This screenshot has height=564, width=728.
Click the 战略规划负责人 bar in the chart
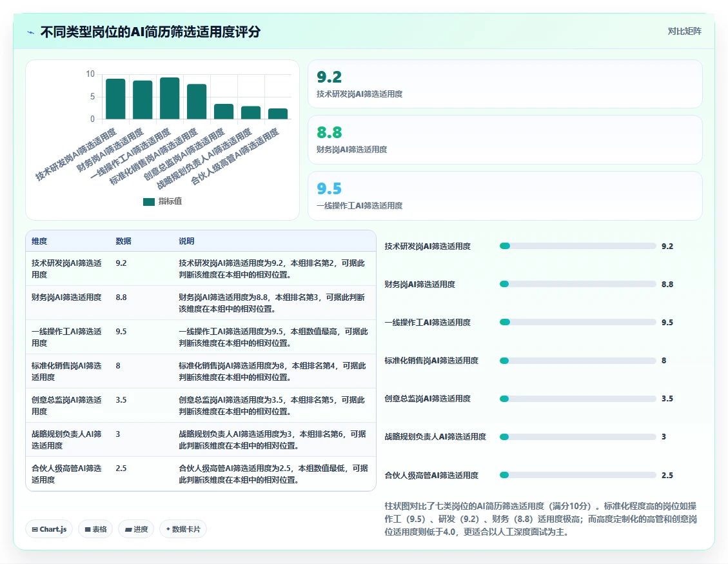pos(251,113)
